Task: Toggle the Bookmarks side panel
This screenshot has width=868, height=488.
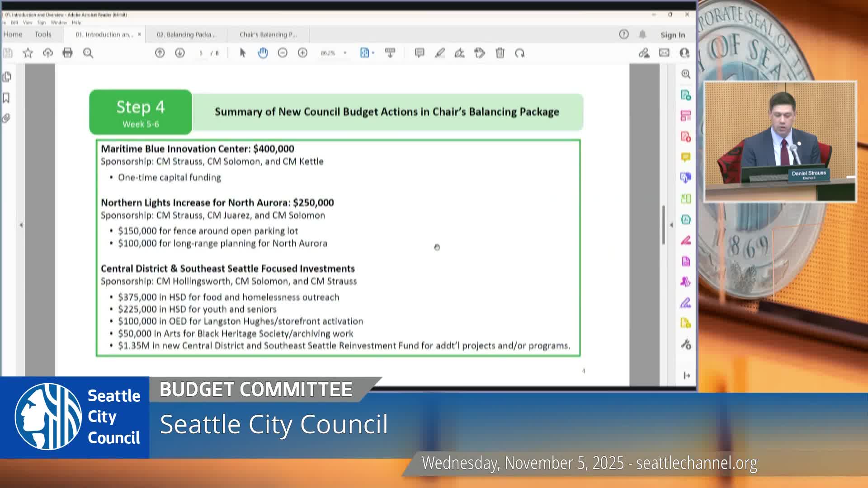Action: click(x=6, y=98)
